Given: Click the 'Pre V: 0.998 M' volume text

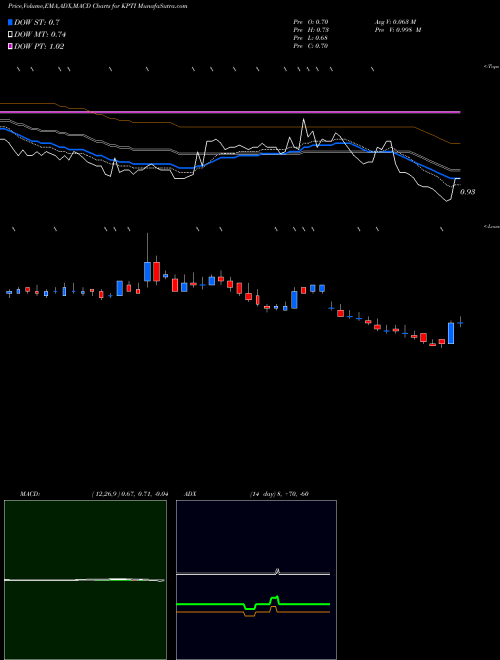Looking at the screenshot, I should tap(398, 30).
